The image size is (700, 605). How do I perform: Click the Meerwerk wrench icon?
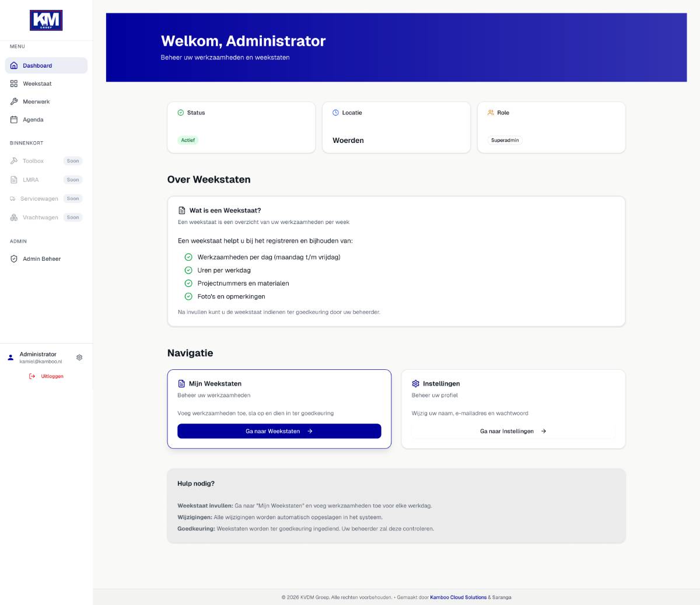14,102
